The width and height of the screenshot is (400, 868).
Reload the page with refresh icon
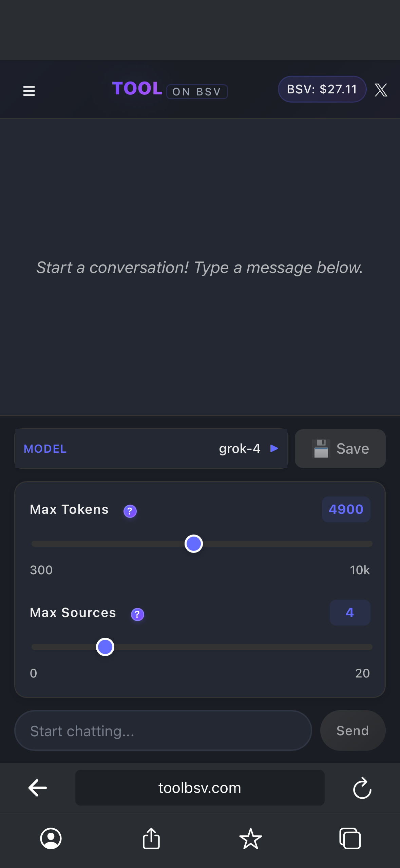tap(362, 788)
